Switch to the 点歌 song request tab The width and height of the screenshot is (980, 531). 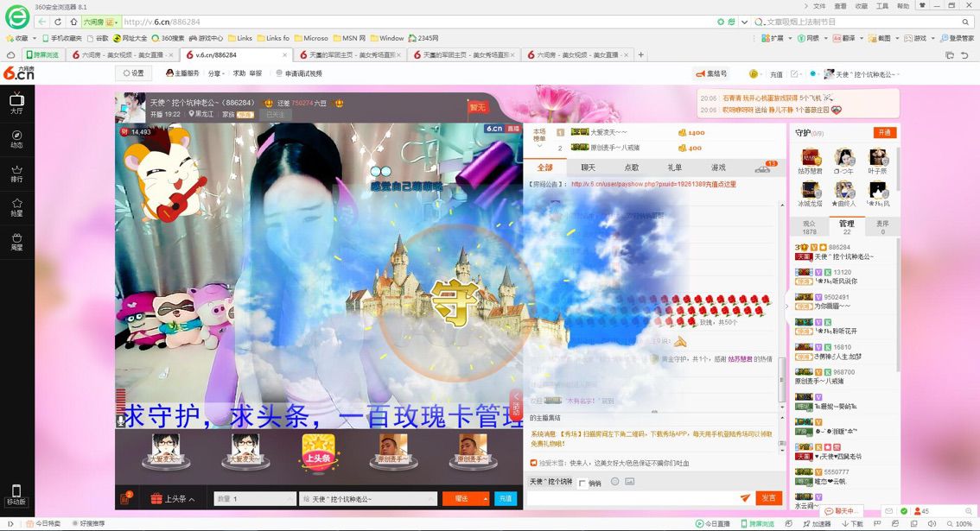coord(631,168)
